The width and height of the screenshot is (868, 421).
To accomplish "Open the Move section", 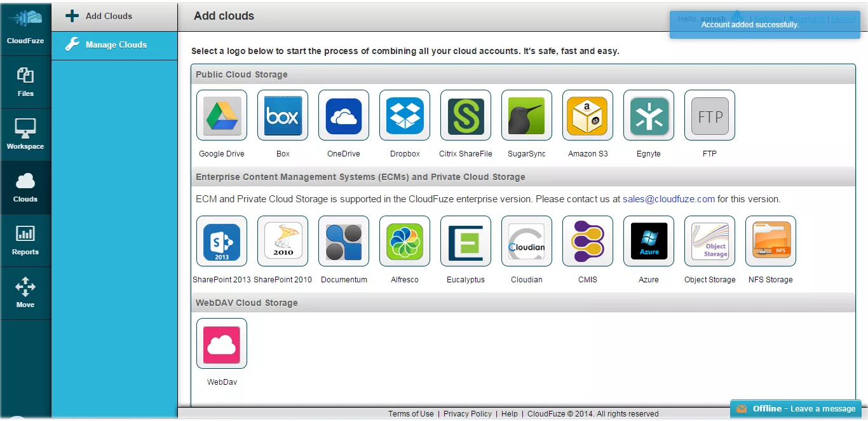I will point(25,293).
